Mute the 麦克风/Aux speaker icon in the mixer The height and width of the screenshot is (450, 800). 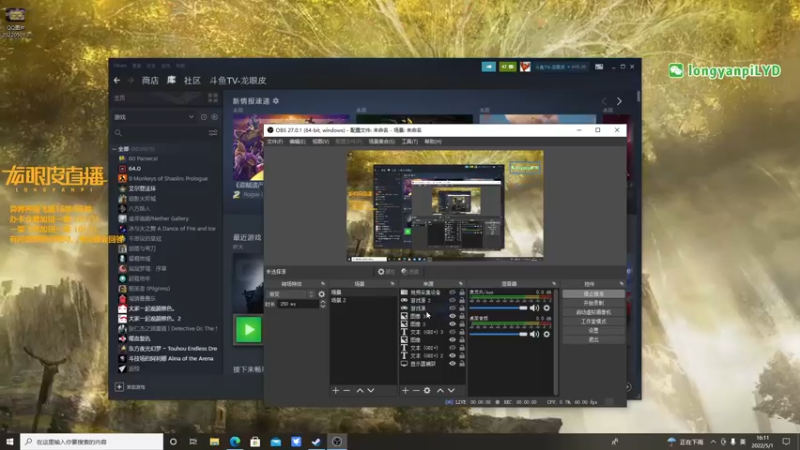[534, 308]
